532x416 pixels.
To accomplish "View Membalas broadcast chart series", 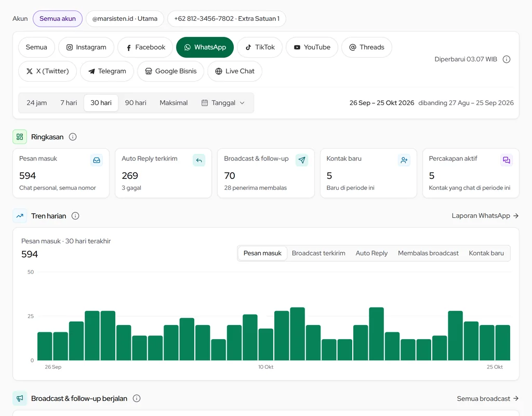I will tap(428, 253).
